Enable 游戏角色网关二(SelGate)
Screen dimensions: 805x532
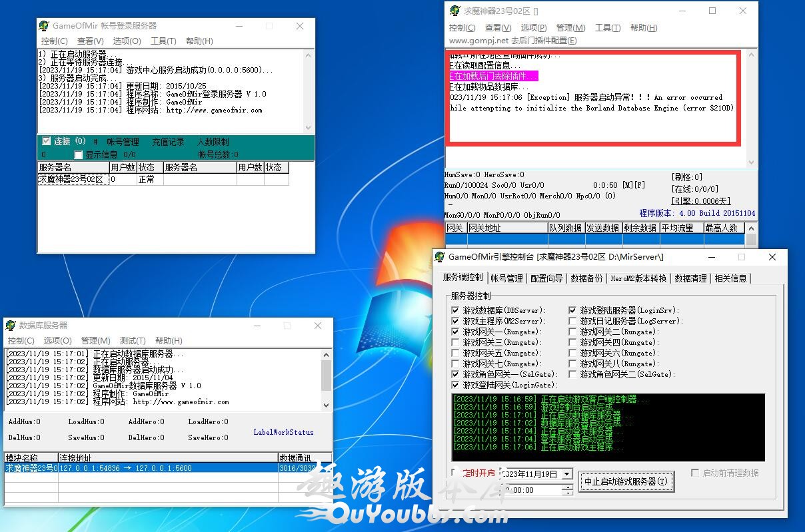(x=573, y=374)
